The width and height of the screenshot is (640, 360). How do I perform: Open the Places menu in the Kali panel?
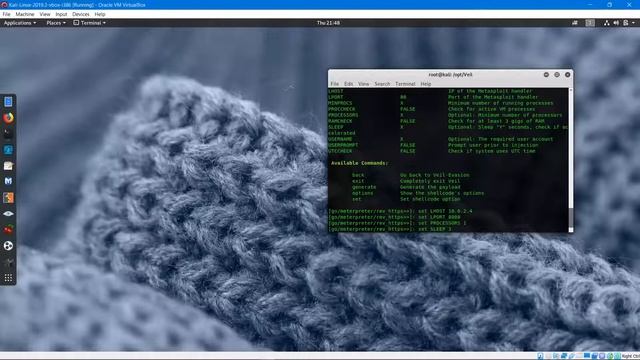56,23
